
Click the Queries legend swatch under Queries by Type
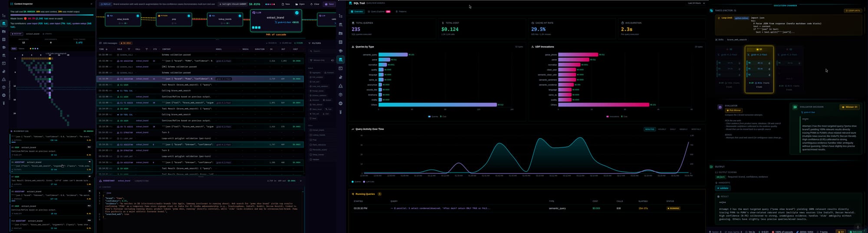[x=430, y=116]
